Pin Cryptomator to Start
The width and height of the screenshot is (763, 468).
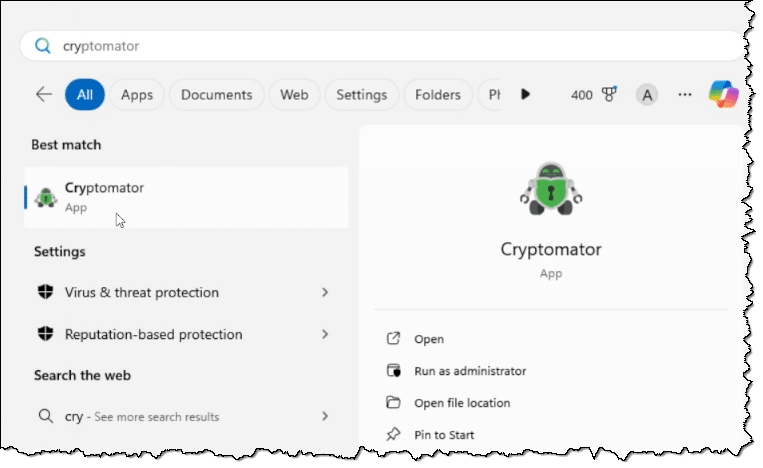click(444, 435)
